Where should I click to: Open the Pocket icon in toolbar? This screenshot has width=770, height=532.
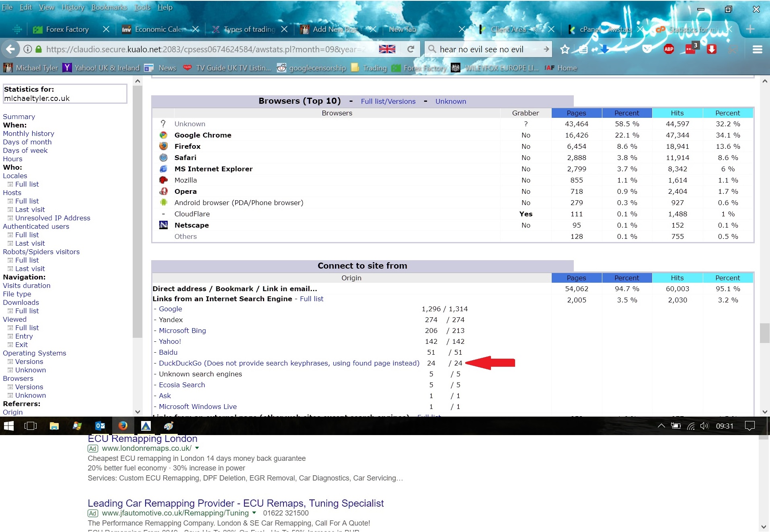tap(647, 49)
